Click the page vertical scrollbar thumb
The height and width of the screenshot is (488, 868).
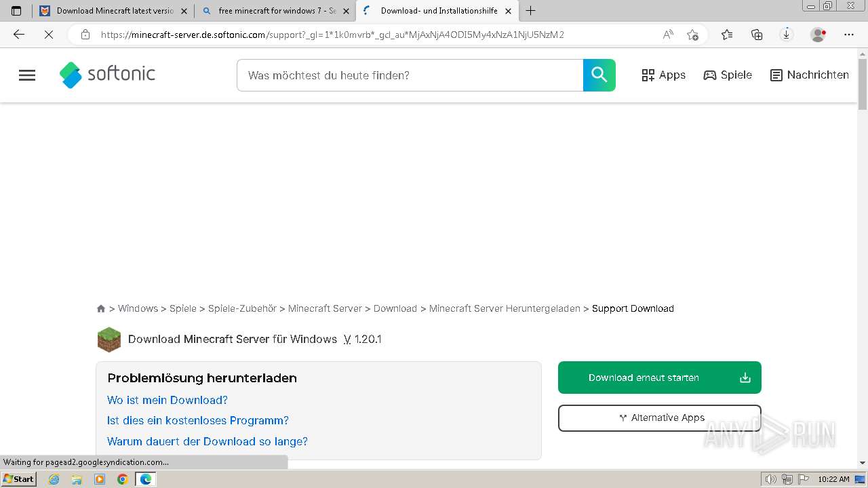pyautogui.click(x=863, y=84)
